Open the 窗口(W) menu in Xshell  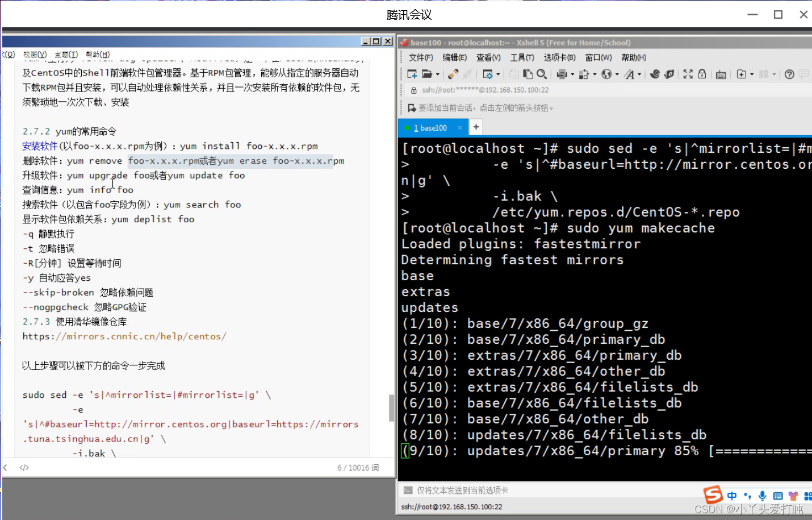coord(598,57)
